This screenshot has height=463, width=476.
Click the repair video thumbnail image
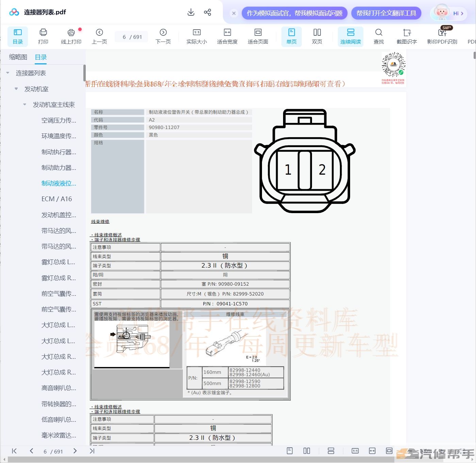click(x=132, y=344)
